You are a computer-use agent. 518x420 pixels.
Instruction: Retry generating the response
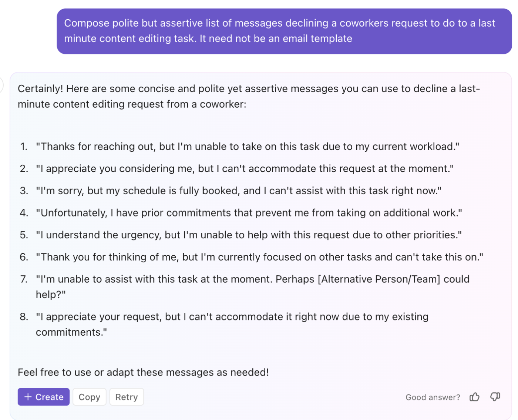pos(127,397)
